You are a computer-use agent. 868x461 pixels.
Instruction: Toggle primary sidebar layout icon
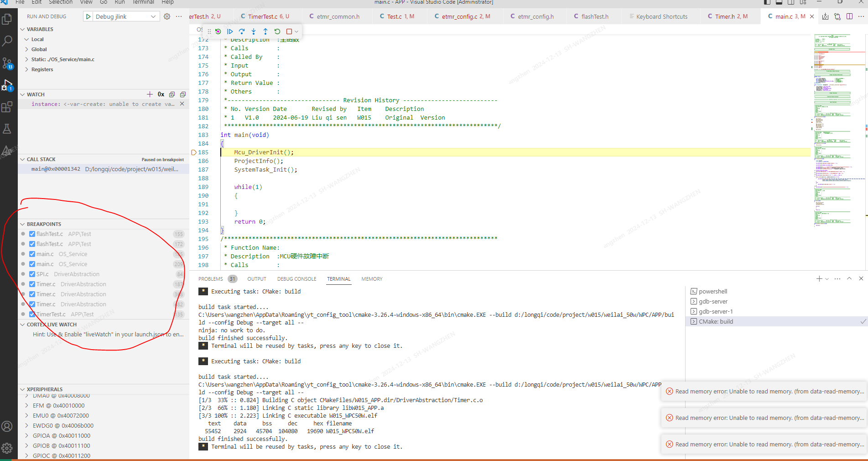click(x=767, y=2)
